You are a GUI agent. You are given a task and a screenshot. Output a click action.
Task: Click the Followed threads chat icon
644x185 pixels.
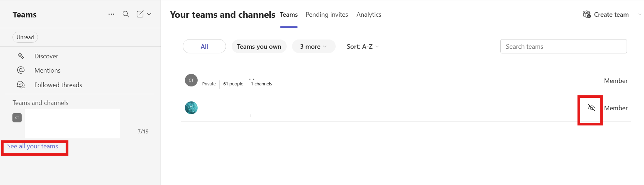(21, 85)
